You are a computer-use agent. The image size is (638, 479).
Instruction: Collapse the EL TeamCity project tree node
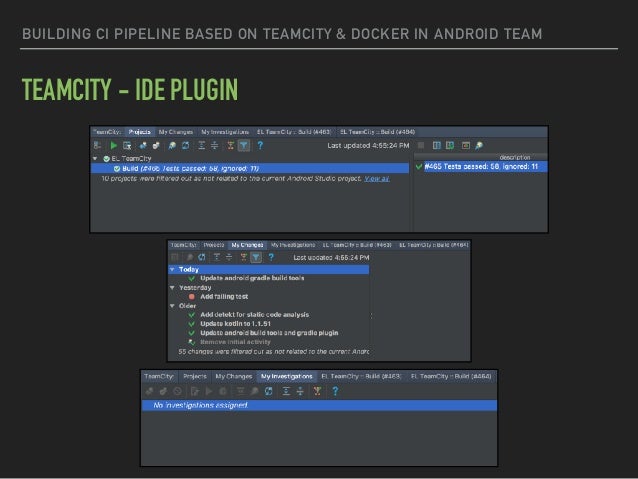(x=95, y=158)
